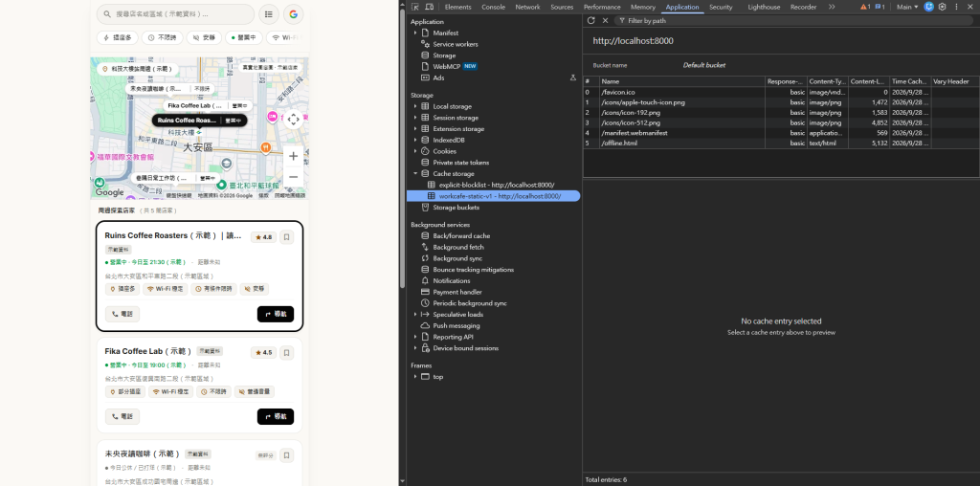Click the flask icon next to Ads
980x486 pixels.
573,78
